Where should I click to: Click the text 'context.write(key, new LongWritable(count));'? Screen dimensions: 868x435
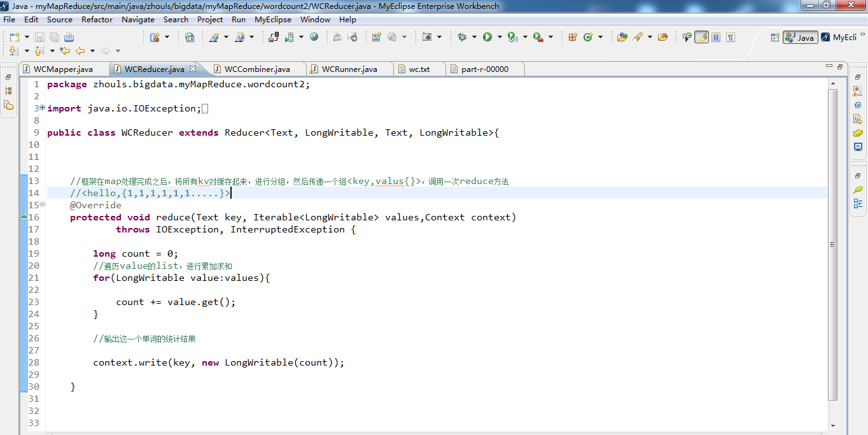pos(219,362)
